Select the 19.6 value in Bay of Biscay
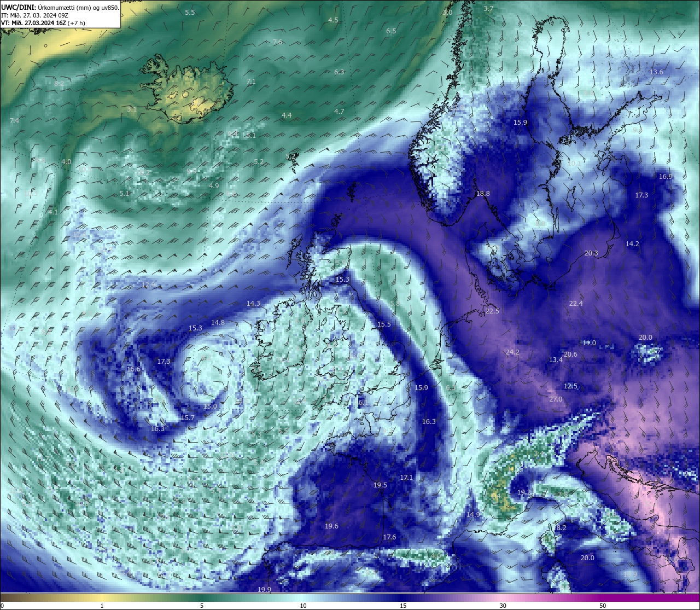This screenshot has width=700, height=610. click(x=331, y=526)
